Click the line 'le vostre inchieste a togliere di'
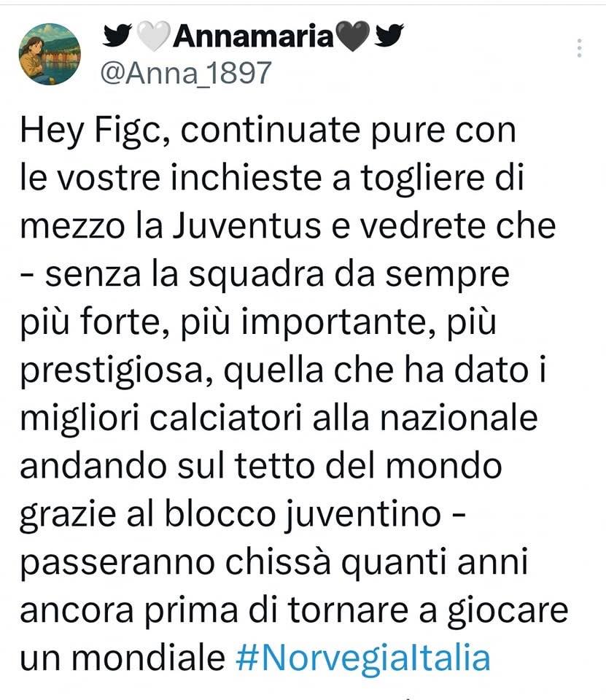Viewport: 606px width, 700px height. [272, 178]
